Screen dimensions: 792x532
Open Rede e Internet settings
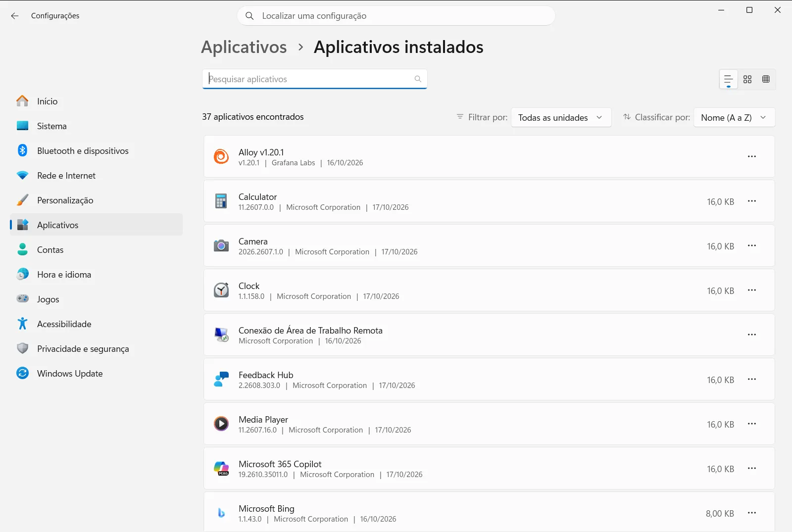tap(97, 176)
